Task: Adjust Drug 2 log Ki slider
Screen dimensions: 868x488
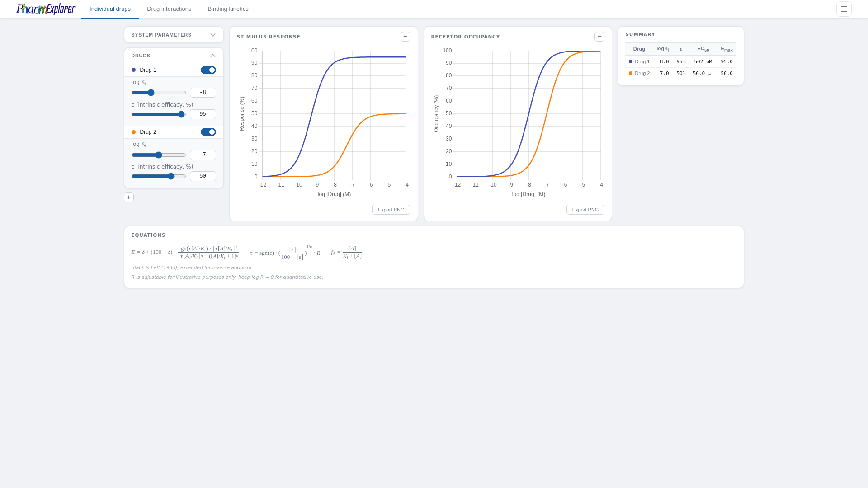Action: coord(159,155)
